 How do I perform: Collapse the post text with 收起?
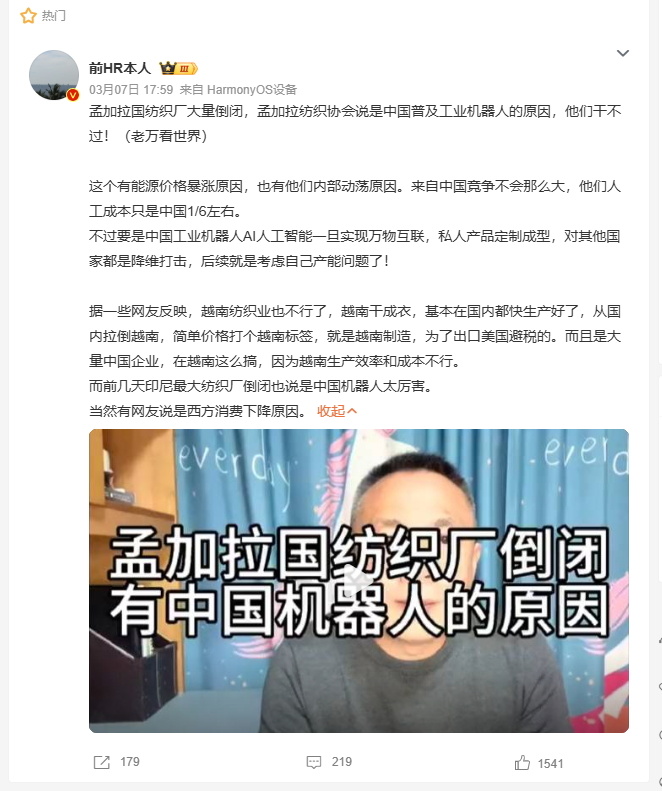(331, 411)
